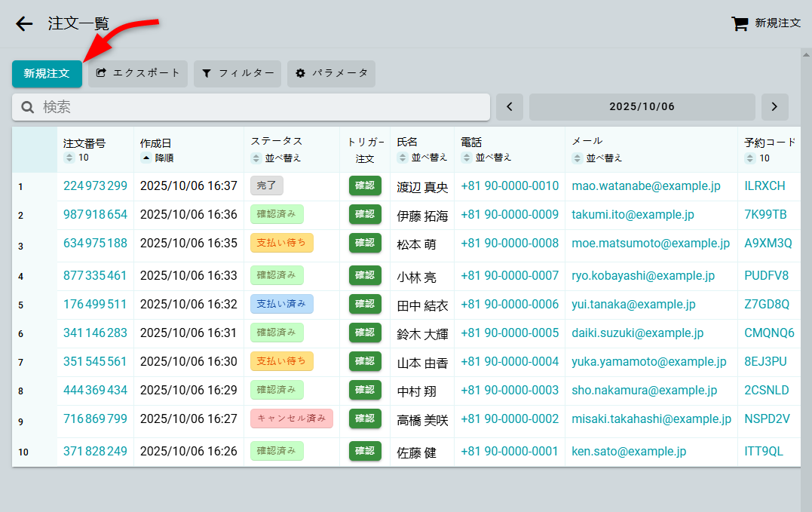
Task: Click inside the 検索 search field
Action: click(256, 107)
